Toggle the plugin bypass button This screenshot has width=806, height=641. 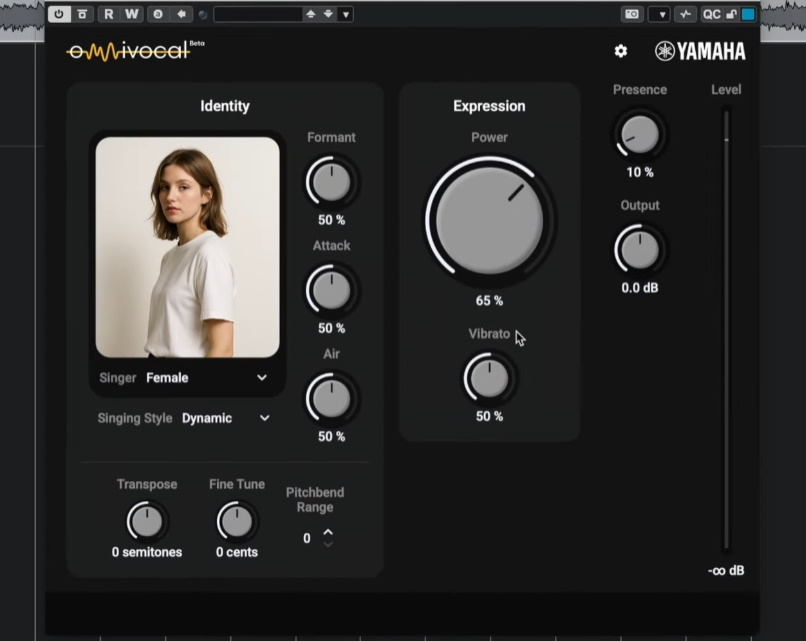82,14
